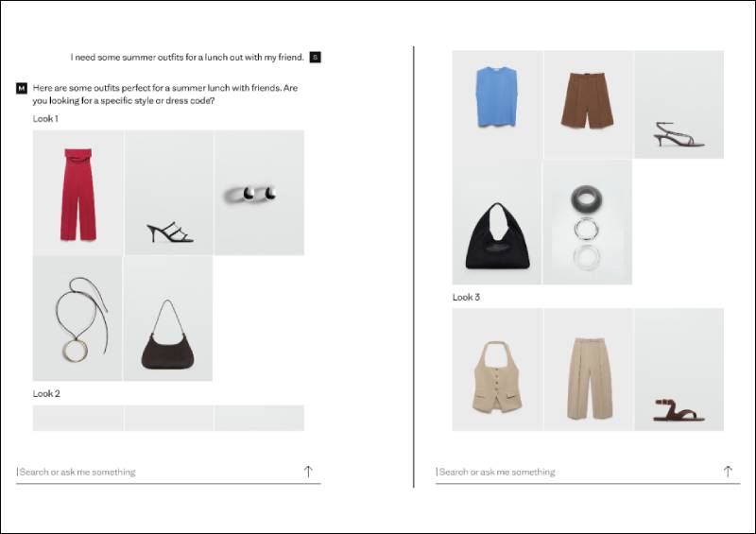Open the red strapless jumpsuit product
The image size is (756, 534).
(77, 193)
